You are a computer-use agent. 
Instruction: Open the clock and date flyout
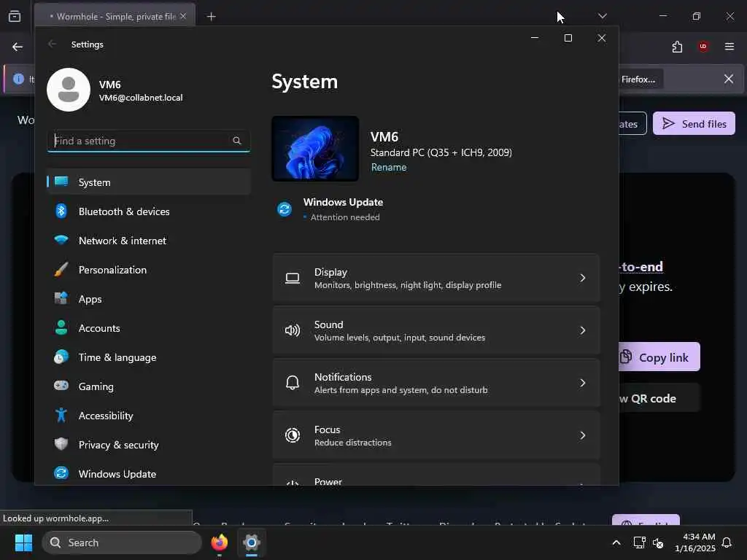tap(695, 542)
